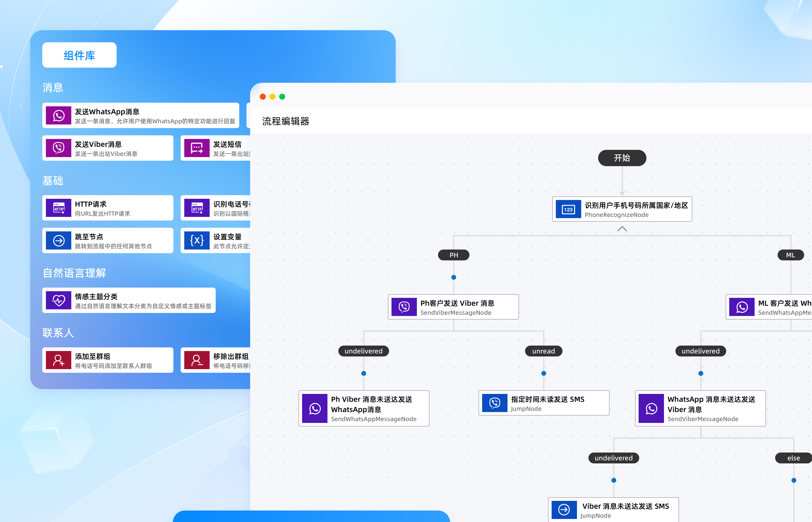The width and height of the screenshot is (812, 522).
Task: Click the else branch label
Action: 793,458
